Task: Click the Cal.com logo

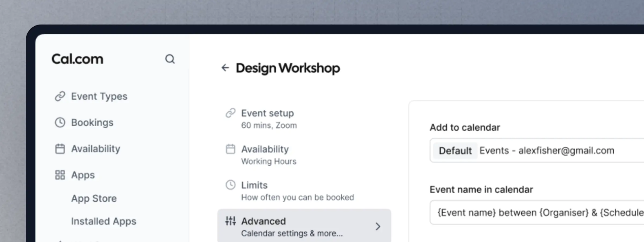Action: (x=77, y=59)
